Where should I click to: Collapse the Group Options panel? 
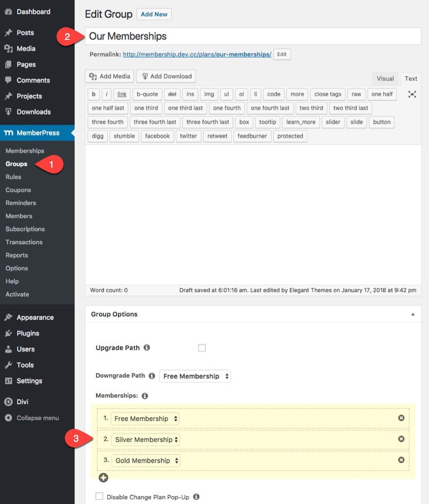tap(412, 314)
